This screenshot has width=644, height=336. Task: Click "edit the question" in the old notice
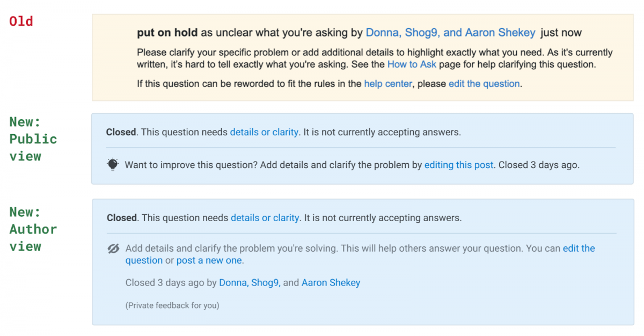tap(484, 84)
